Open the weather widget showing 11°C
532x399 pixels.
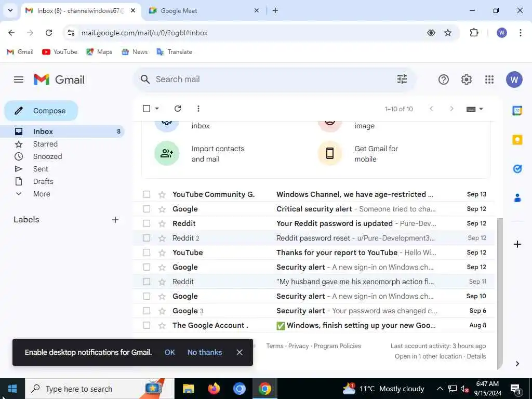[x=383, y=389]
